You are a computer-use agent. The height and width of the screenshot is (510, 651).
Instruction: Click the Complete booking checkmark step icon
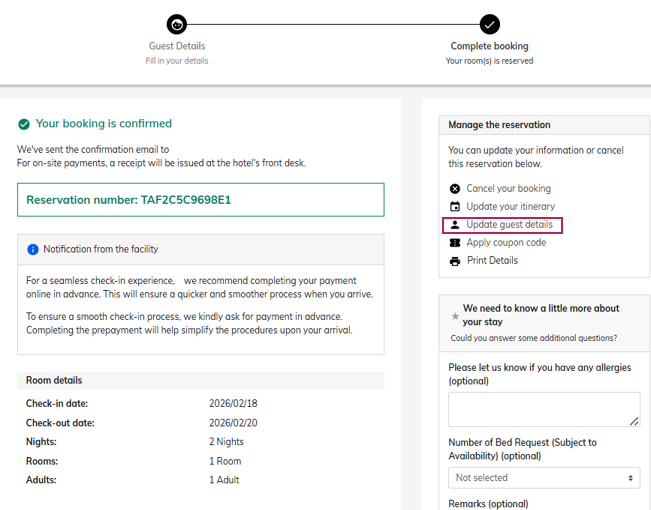[x=489, y=24]
